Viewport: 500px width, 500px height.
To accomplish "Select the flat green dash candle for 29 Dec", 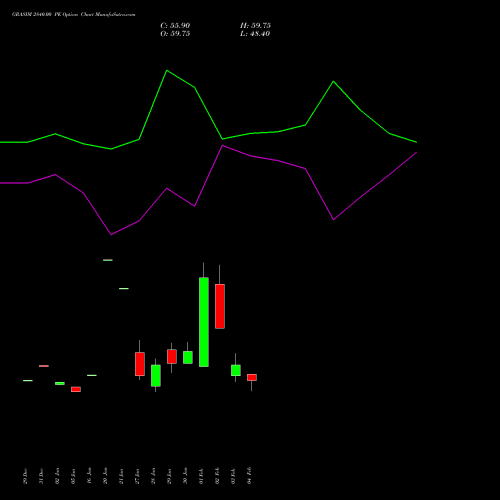I will tap(28, 380).
